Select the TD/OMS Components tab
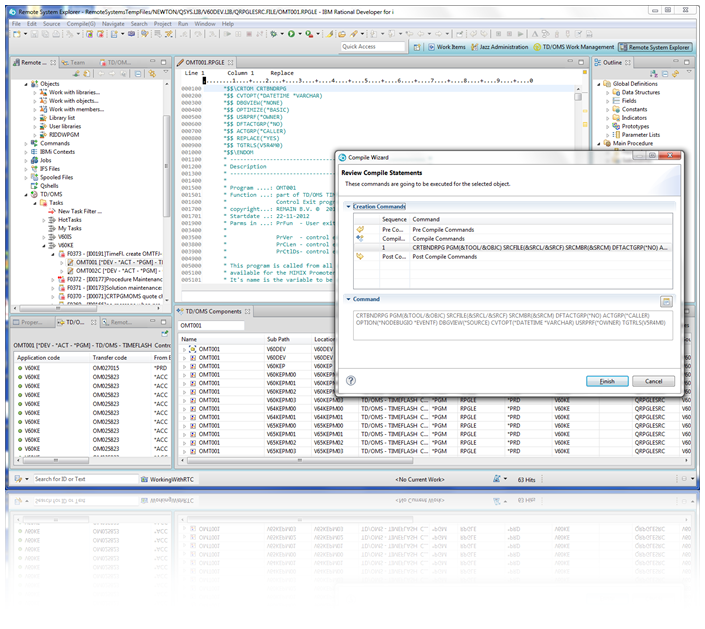 (213, 311)
